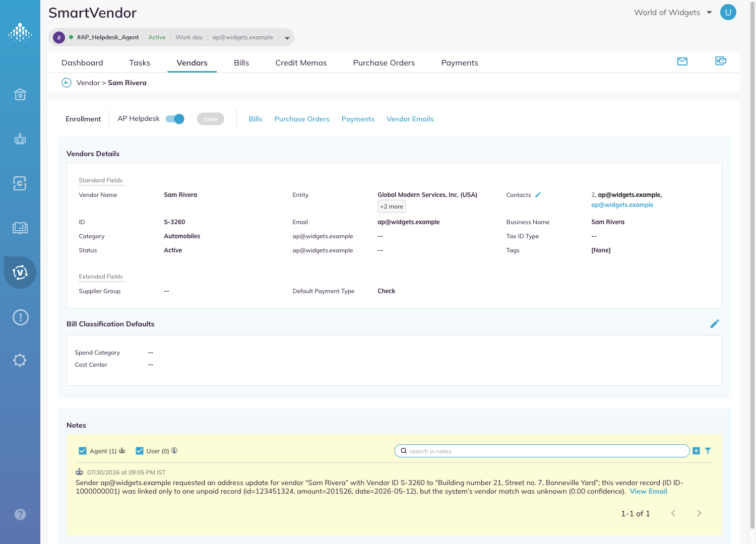Open the vendor's Bills link
Viewport: 756px width, 544px height.
(256, 119)
